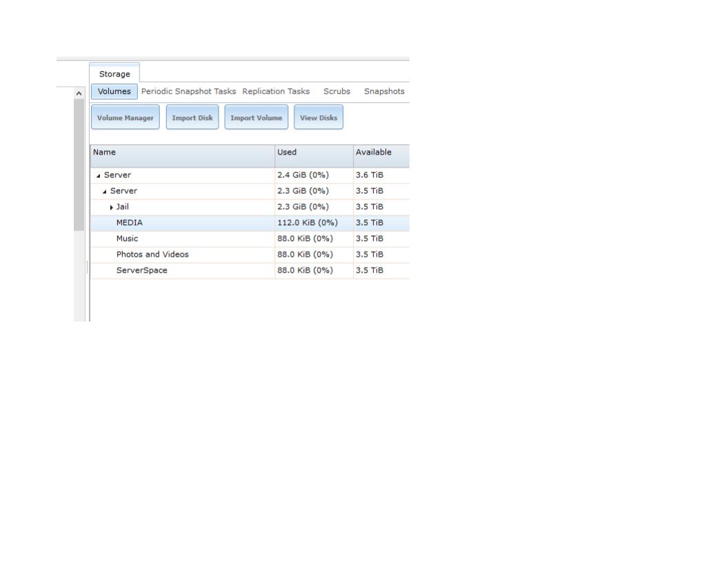Viewport: 728px width, 563px height.
Task: Select the Jail dataset name
Action: [x=122, y=207]
